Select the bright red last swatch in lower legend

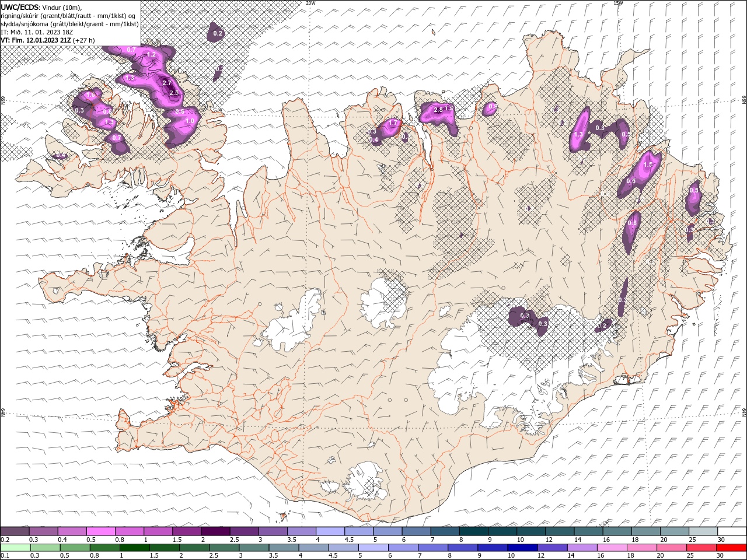coord(731,548)
